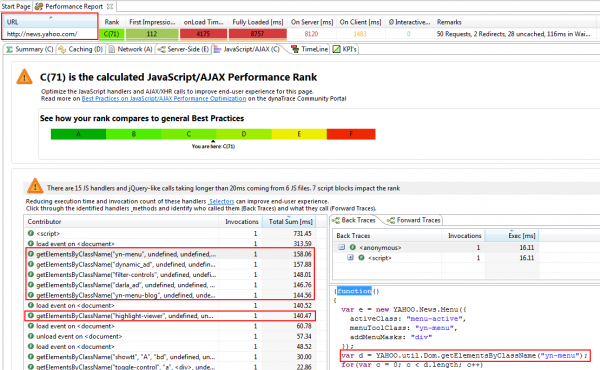
Task: Click green icon of <script> contributor row
Action: pyautogui.click(x=31, y=233)
